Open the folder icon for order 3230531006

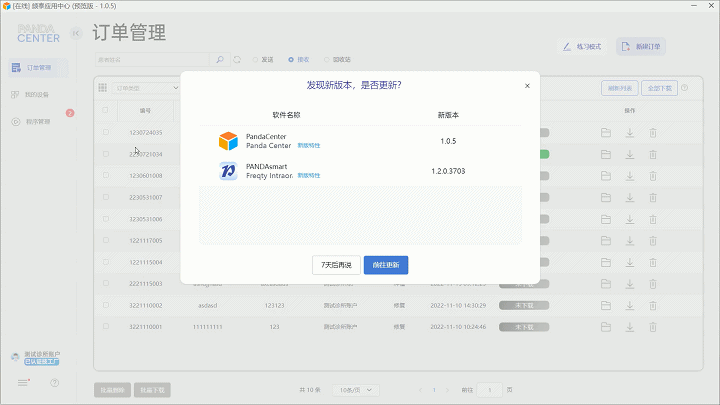pos(606,219)
